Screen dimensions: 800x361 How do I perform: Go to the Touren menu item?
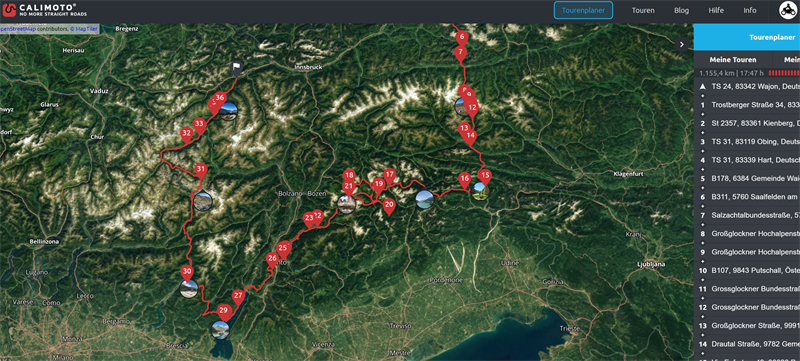[643, 10]
